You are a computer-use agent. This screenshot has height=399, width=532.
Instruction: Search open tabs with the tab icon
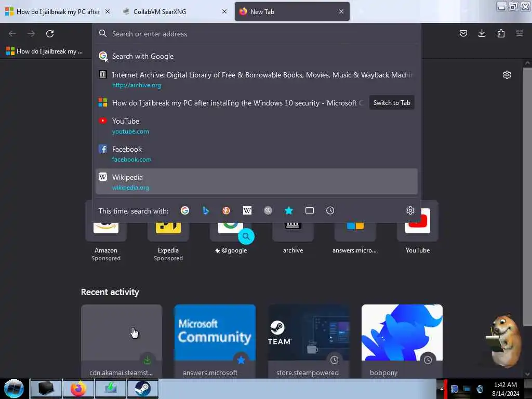pos(310,211)
